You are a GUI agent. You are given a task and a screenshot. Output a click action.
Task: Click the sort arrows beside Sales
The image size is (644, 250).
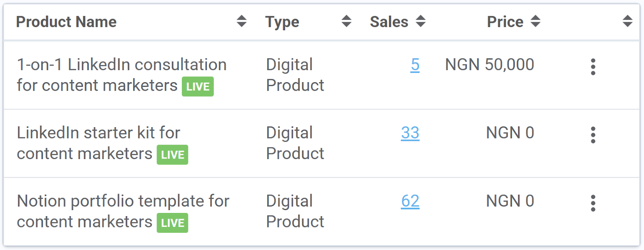421,21
